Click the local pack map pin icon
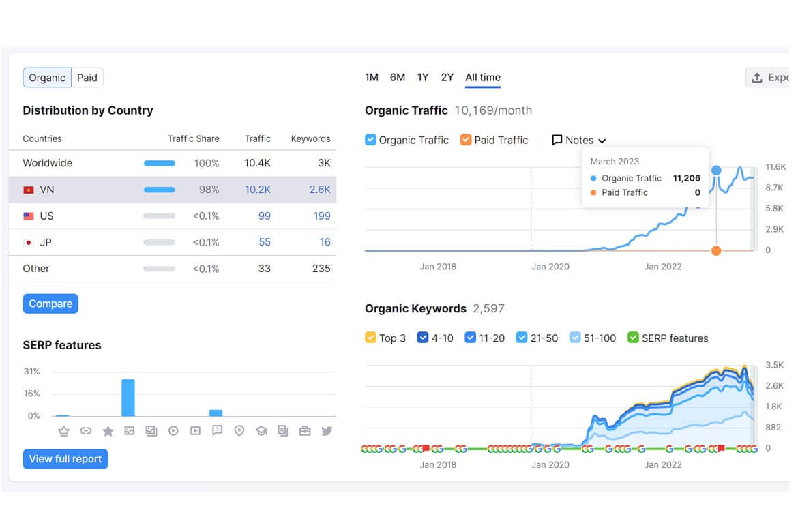Viewport: 798px width, 532px height. (x=239, y=431)
